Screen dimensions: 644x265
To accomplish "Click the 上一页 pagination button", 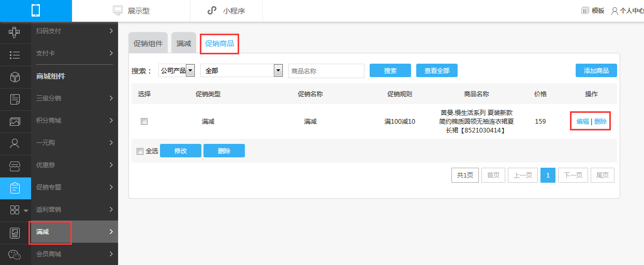I will [x=523, y=175].
